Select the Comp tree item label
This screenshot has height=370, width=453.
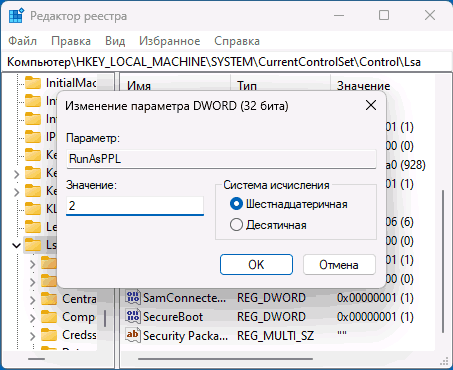click(x=79, y=317)
